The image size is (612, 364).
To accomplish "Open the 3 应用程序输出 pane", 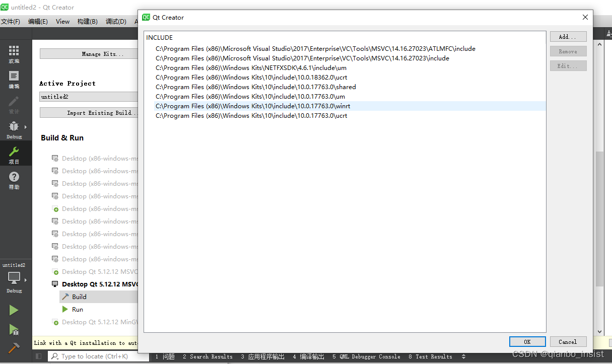I will pos(262,356).
